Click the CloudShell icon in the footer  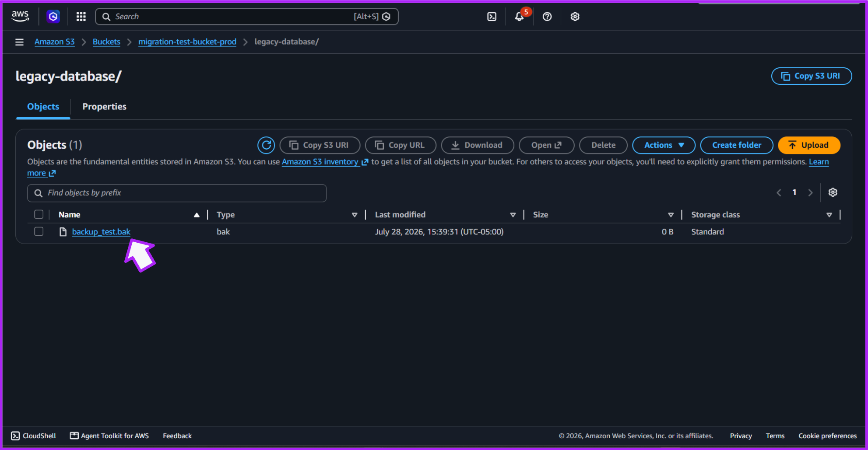coord(15,436)
